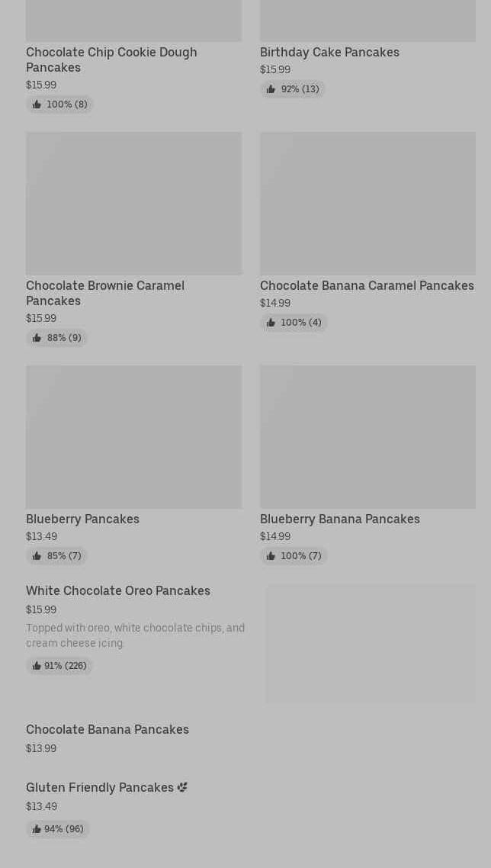The width and height of the screenshot is (491, 868).
Task: Click the gluten friendly leaf icon
Action: (x=182, y=787)
